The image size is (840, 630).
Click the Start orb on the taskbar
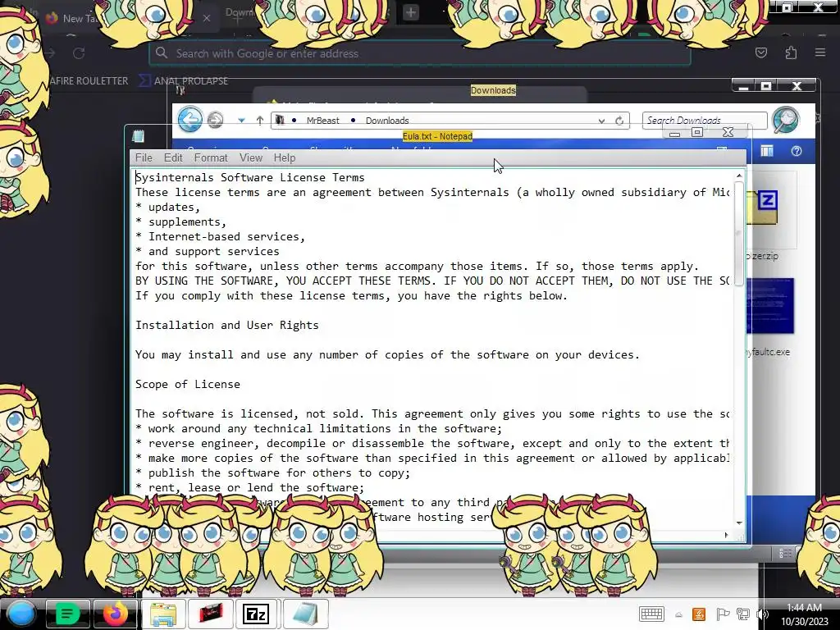coord(20,614)
